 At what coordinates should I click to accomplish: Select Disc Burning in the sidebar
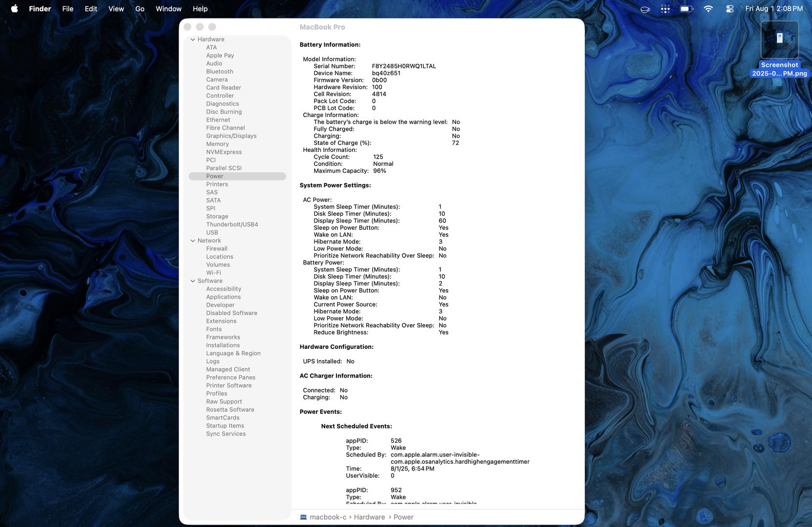click(224, 112)
